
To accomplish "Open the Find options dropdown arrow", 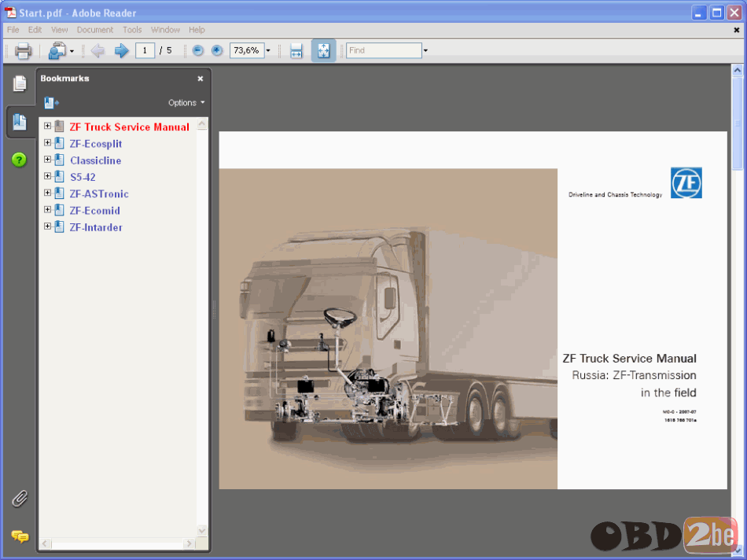I will point(425,50).
